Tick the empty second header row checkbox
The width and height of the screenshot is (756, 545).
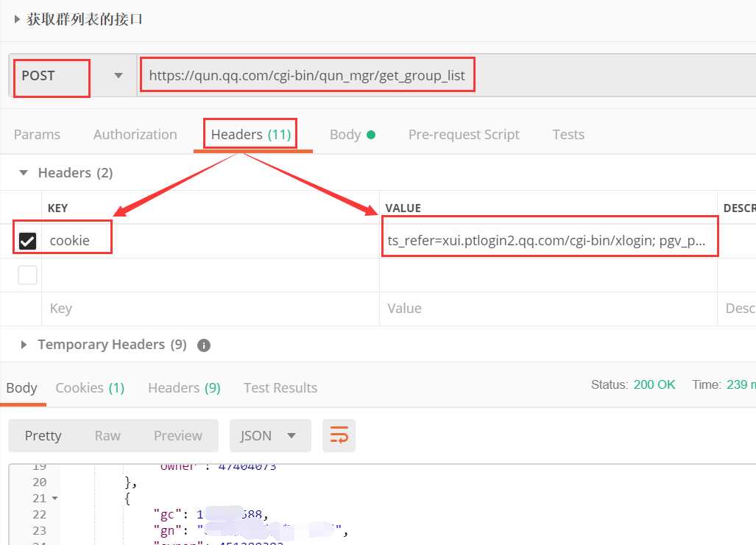coord(27,275)
